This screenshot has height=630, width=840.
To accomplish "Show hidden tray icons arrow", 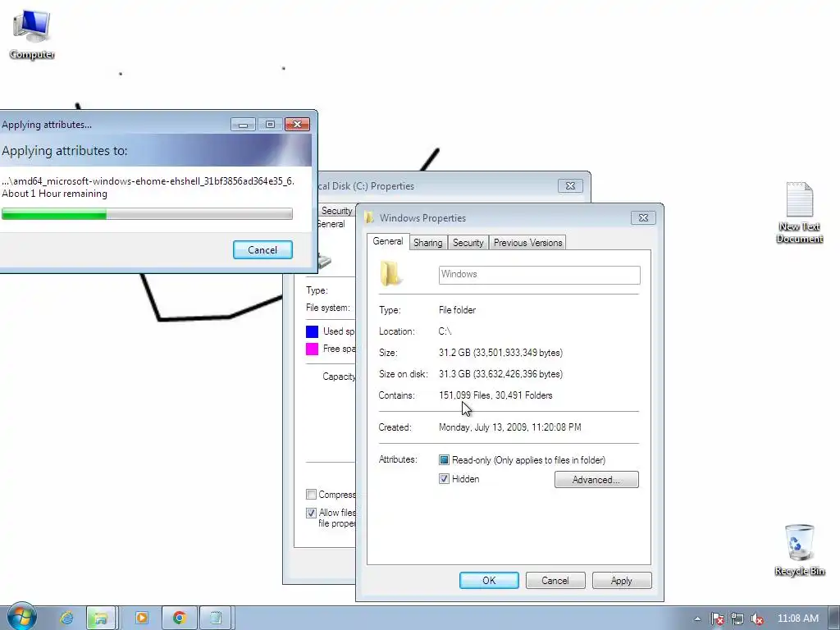I will 697,619.
